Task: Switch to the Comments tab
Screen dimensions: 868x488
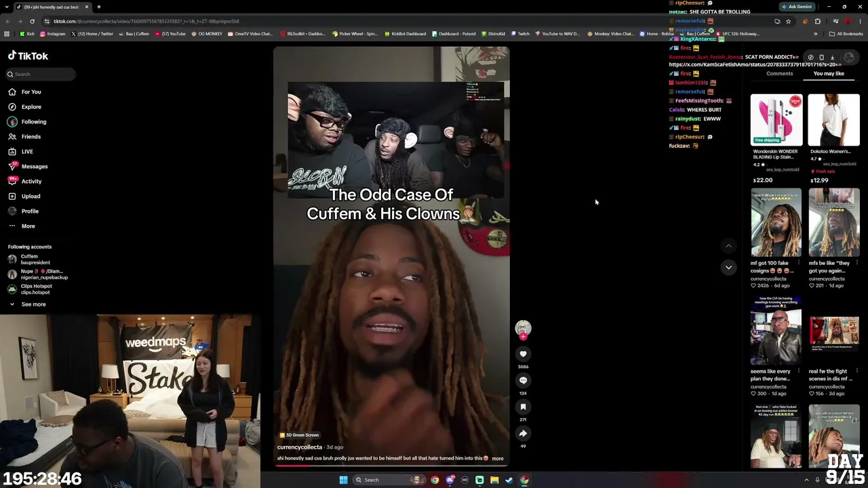Action: tap(779, 73)
